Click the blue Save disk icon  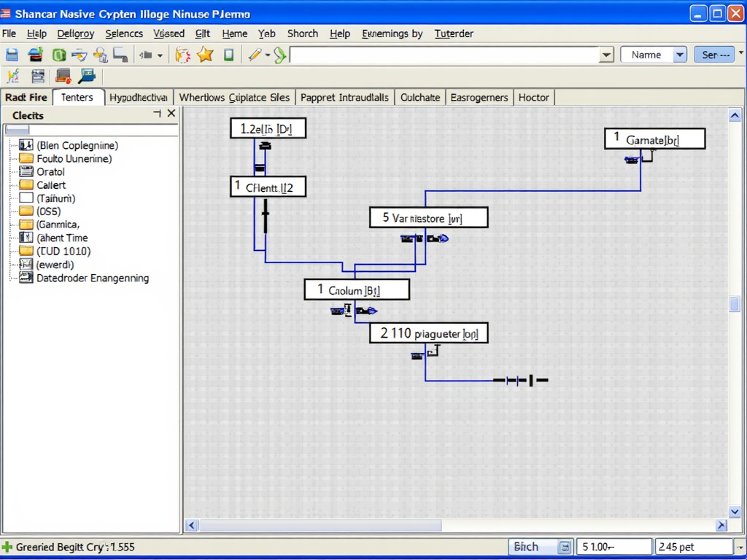[12, 55]
